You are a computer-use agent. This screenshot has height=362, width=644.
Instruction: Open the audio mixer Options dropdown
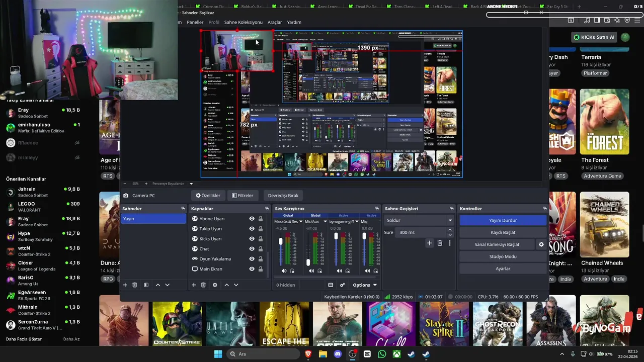[x=365, y=285]
